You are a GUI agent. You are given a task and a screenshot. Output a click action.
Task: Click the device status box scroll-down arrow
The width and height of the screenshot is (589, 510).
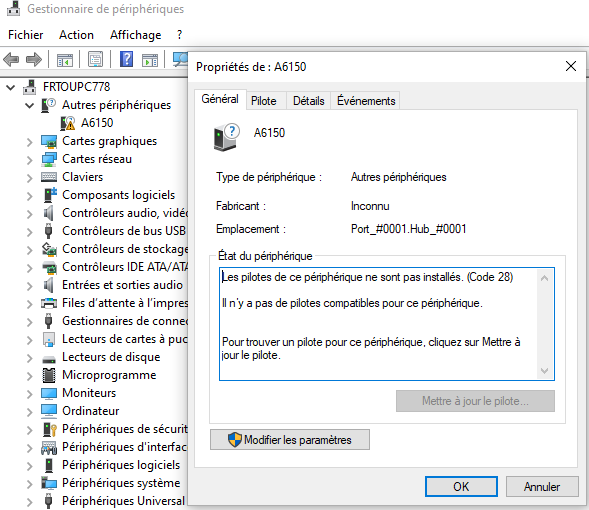tap(544, 371)
